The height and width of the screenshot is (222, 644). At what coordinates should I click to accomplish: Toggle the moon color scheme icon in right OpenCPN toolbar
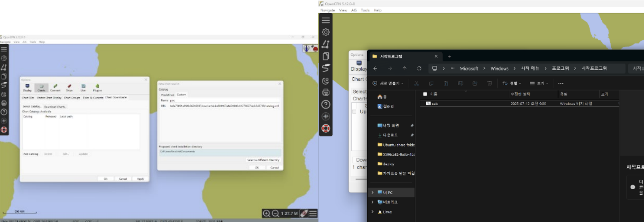[x=326, y=80]
